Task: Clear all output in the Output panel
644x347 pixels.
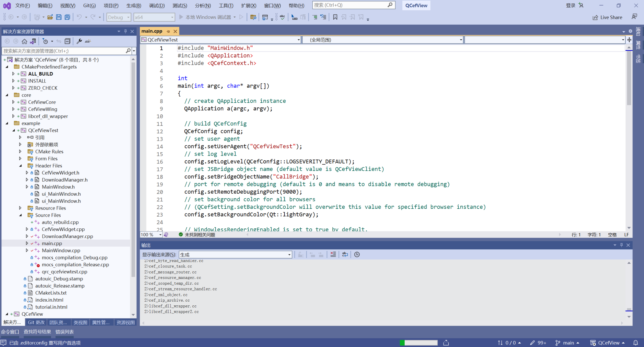Action: tap(333, 255)
